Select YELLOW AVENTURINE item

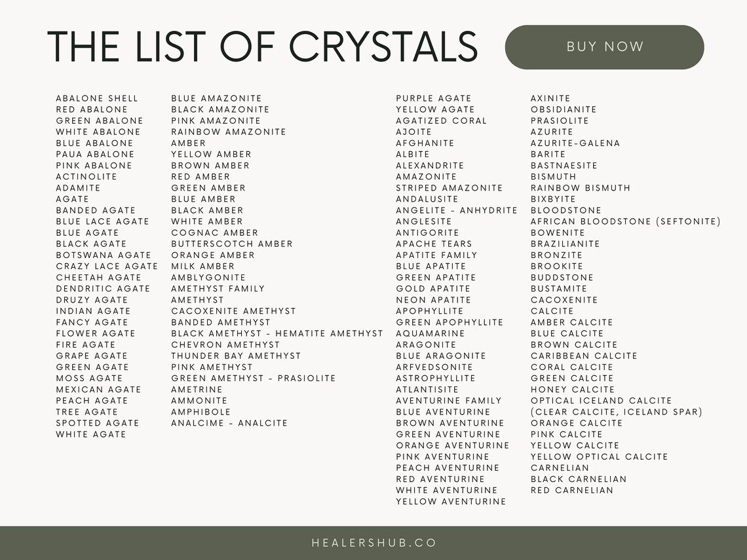coord(451,502)
